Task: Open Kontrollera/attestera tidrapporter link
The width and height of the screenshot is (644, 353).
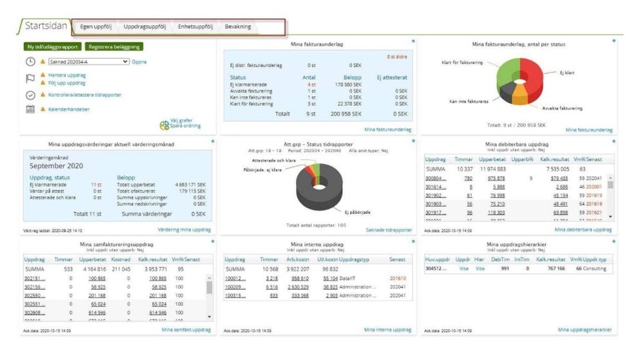Action: (85, 95)
